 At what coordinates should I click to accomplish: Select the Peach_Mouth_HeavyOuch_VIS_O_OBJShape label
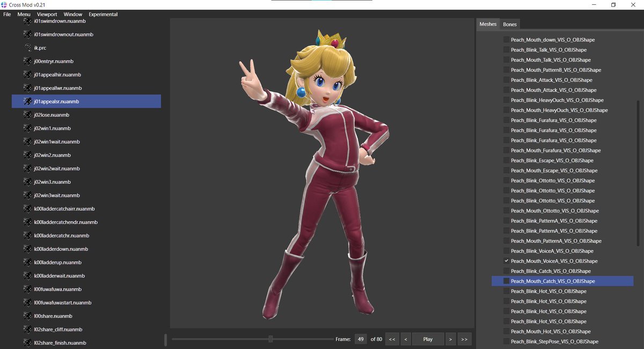point(559,110)
